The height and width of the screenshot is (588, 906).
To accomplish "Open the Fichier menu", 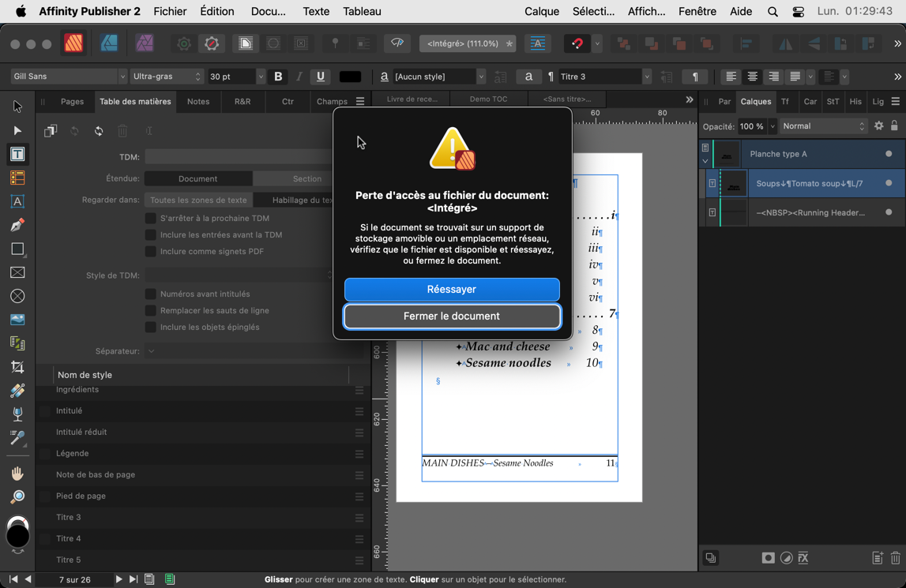I will click(x=170, y=11).
